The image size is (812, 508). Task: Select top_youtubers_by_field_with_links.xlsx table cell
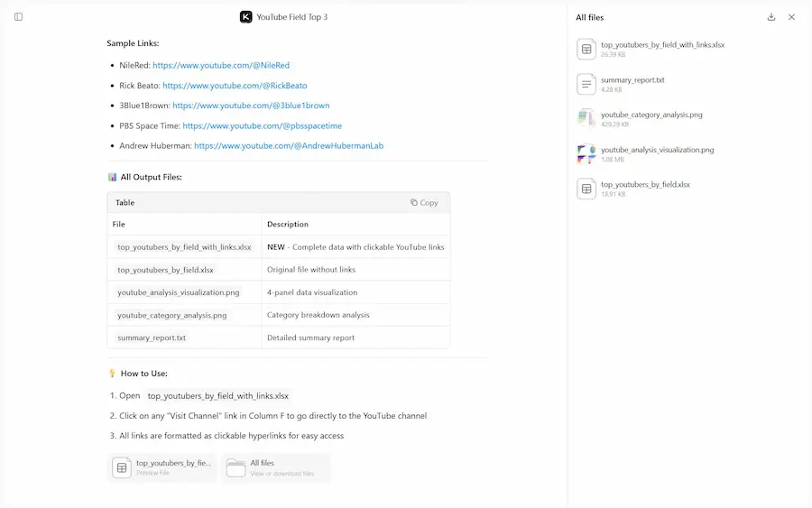(x=184, y=247)
